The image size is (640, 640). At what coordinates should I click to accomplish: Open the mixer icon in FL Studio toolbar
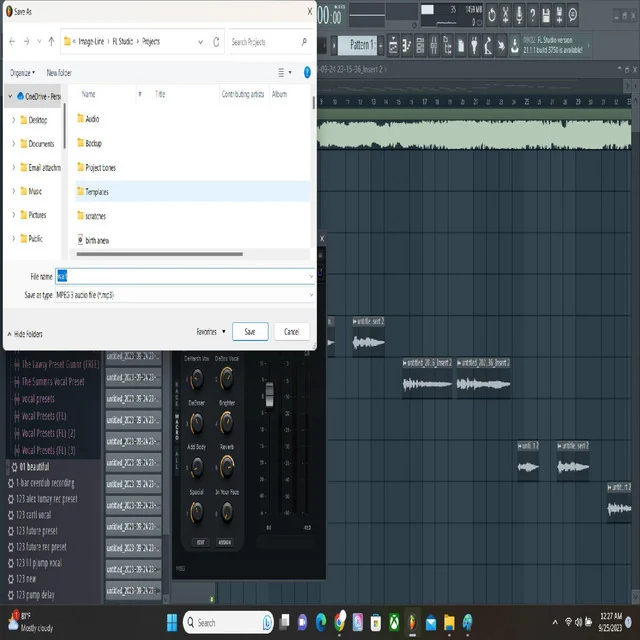434,45
